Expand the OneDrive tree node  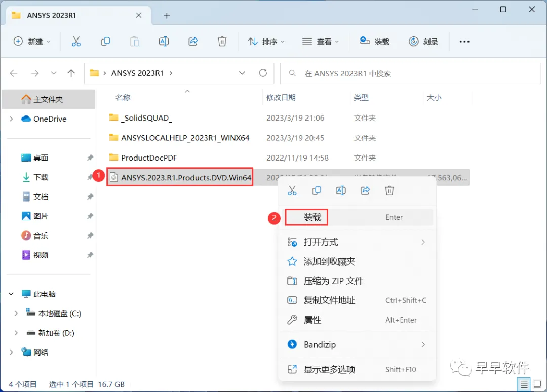click(x=12, y=119)
